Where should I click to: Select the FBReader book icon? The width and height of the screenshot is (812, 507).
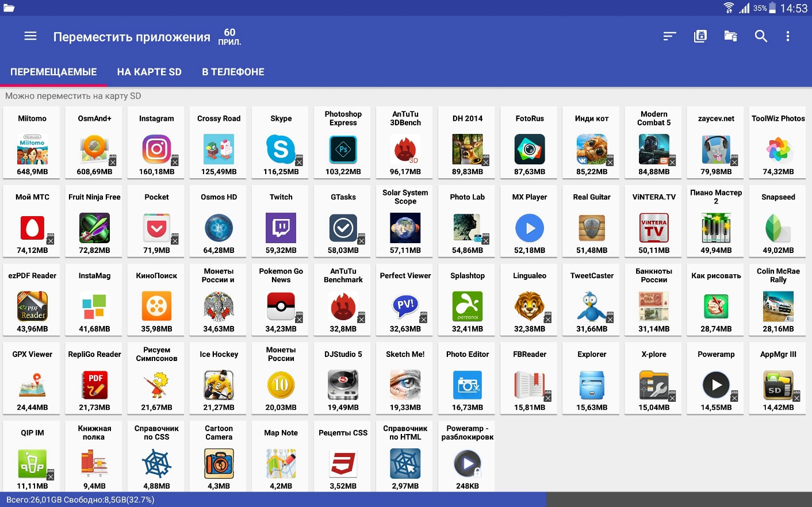click(530, 385)
